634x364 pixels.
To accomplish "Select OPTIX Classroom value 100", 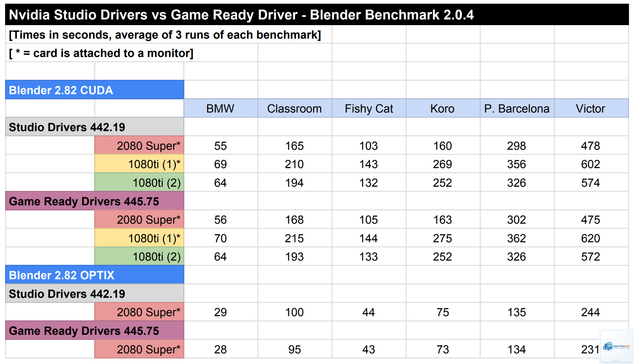I will coord(295,312).
